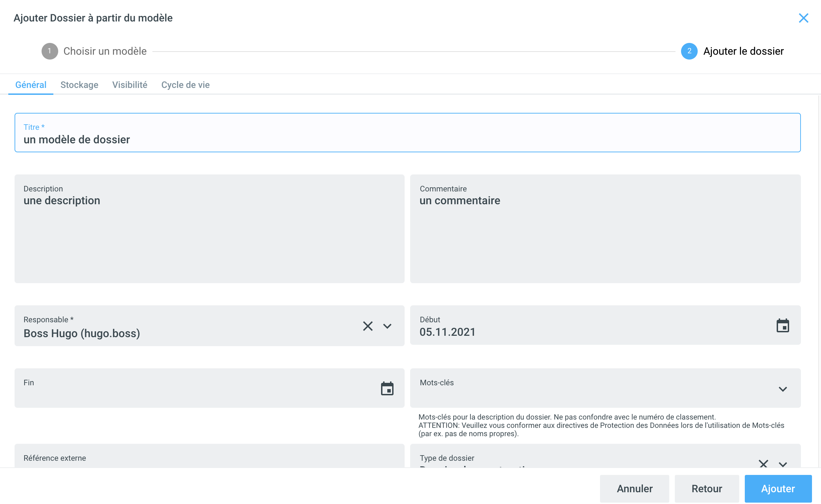
Task: Focus the Titre input field
Action: coord(407,139)
